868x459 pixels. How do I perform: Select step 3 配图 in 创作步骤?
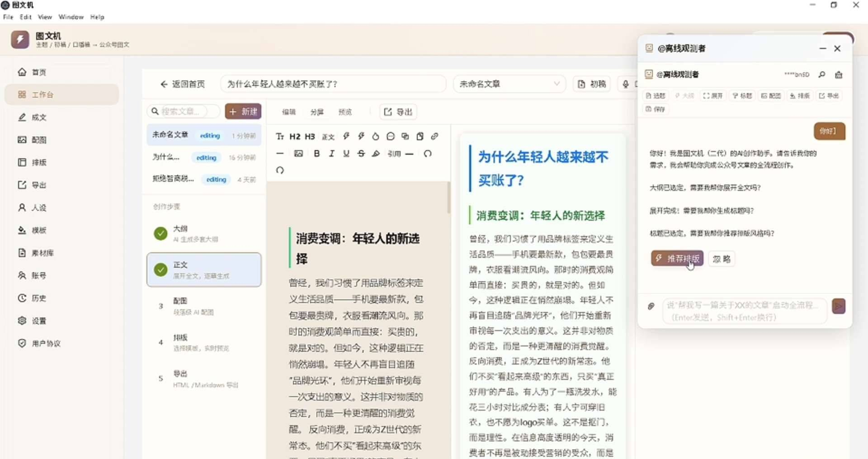click(204, 306)
